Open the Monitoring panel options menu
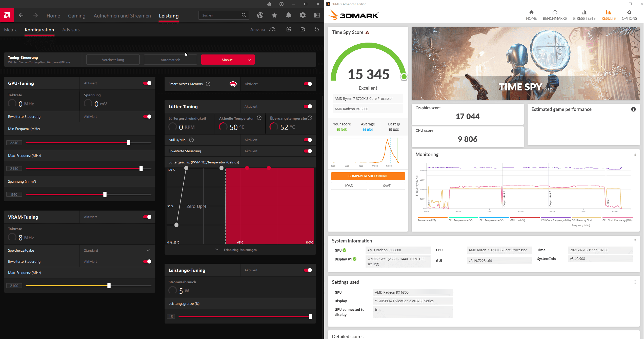The width and height of the screenshot is (644, 339). (x=635, y=154)
